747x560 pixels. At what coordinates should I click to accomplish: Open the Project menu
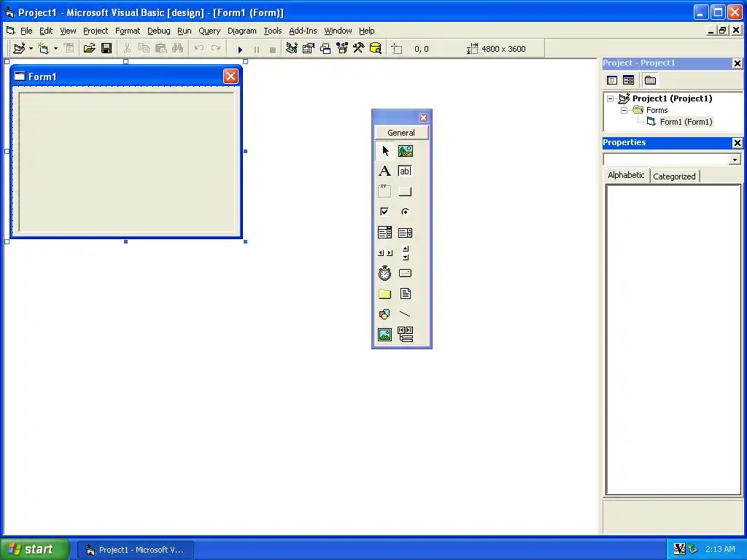(x=96, y=31)
